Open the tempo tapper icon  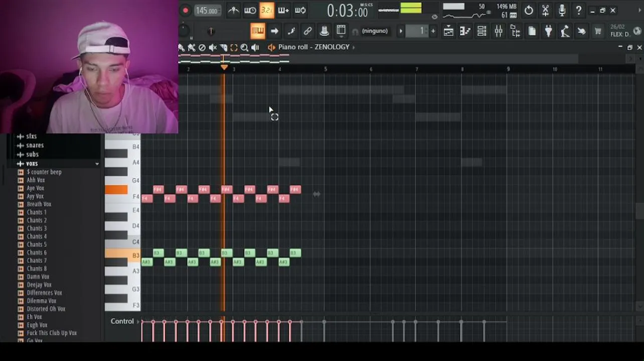565,31
